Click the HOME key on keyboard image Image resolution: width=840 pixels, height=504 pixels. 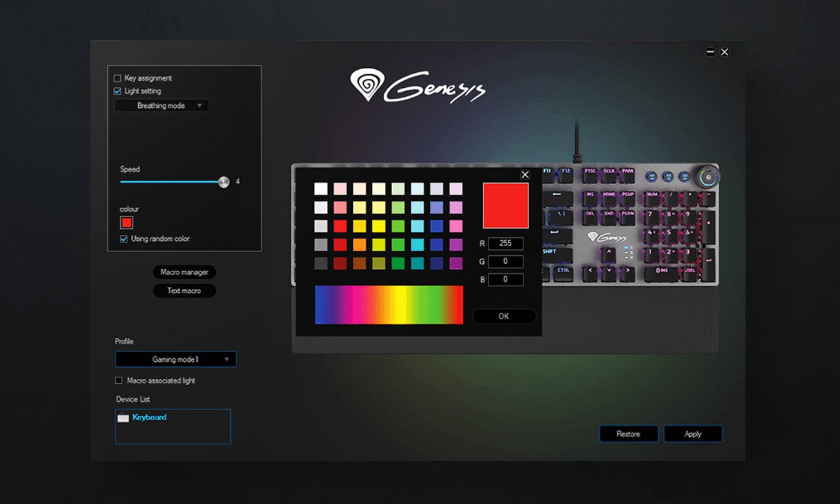[x=609, y=199]
